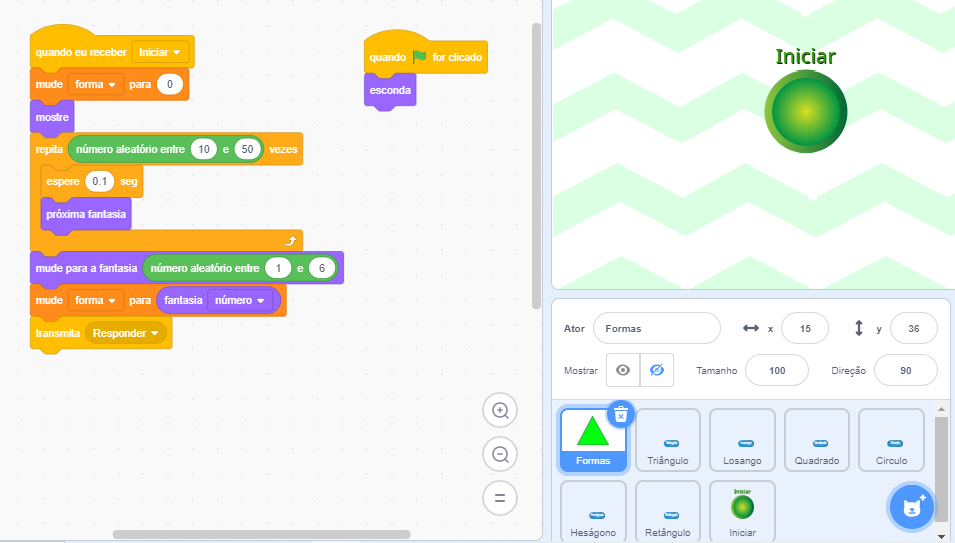Open the Iniciar message dropdown
Screen dimensions: 955x543
pyautogui.click(x=162, y=52)
